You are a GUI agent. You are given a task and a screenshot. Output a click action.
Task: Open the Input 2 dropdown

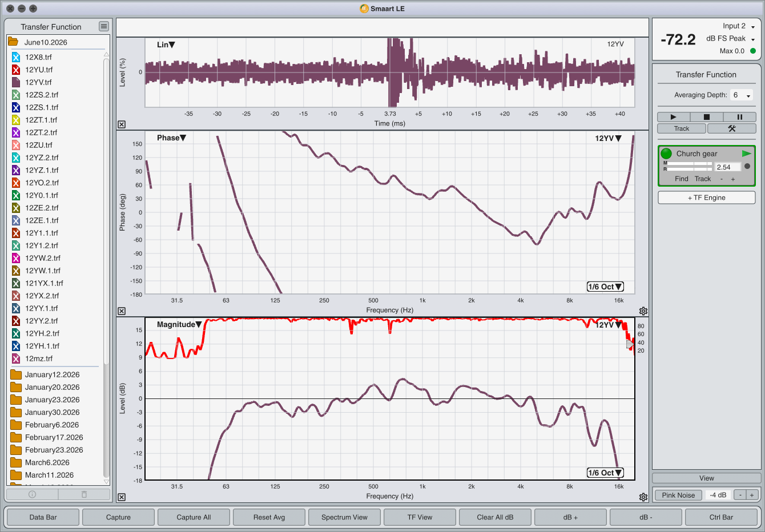[x=739, y=26]
